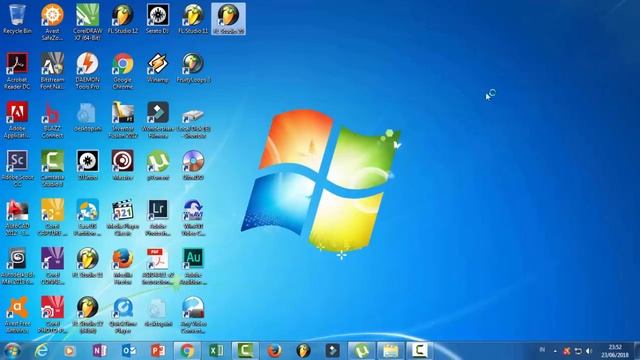Open the Recycle Bin desktop icon

(x=17, y=19)
